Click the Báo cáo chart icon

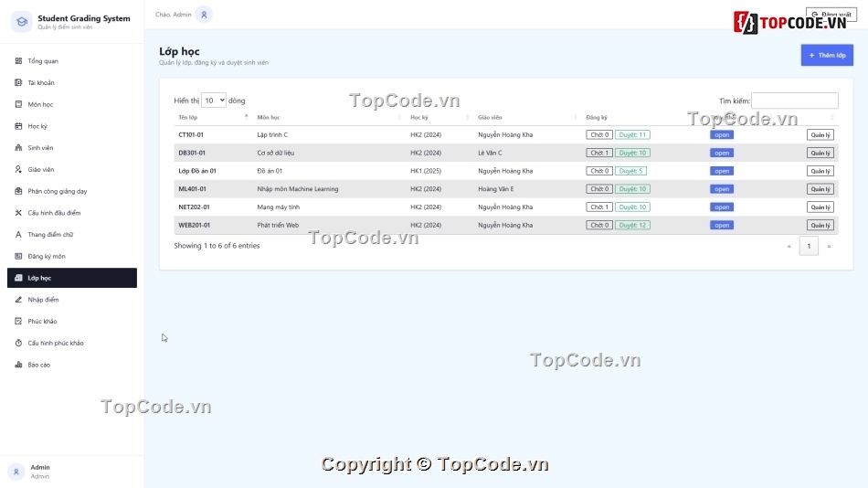(18, 365)
